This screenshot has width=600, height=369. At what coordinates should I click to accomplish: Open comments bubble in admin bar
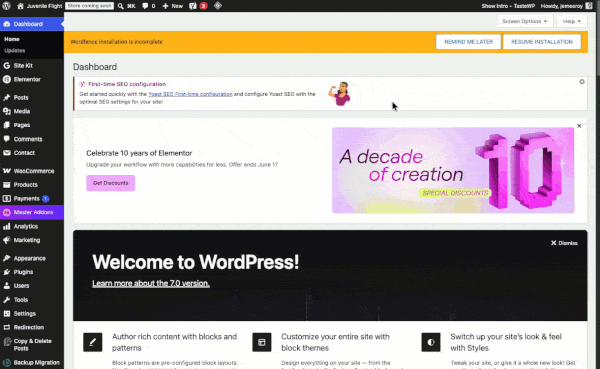[x=148, y=6]
